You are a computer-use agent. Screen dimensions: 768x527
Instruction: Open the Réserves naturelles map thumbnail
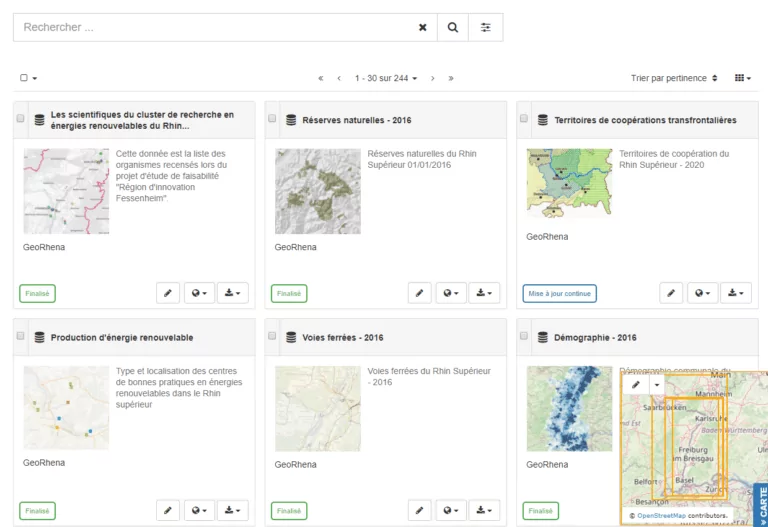pos(317,191)
